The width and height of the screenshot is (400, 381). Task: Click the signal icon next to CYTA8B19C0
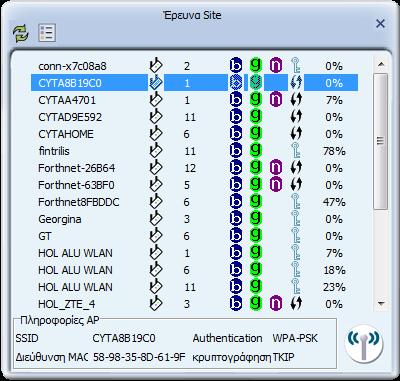click(155, 82)
